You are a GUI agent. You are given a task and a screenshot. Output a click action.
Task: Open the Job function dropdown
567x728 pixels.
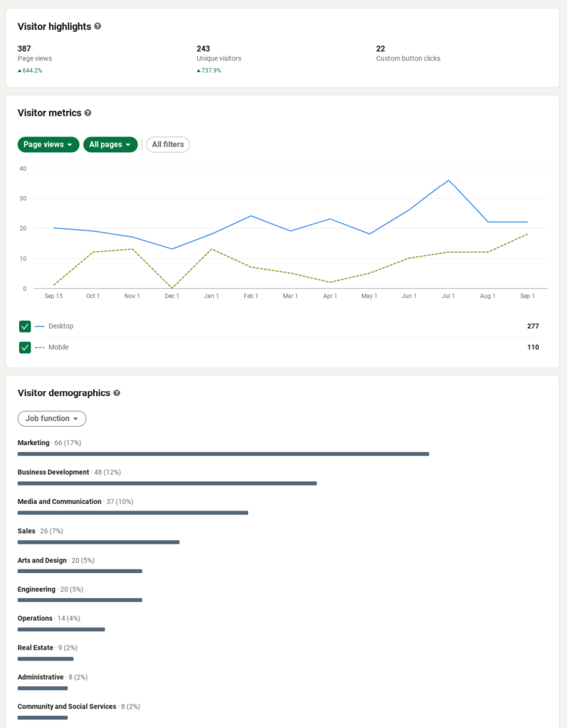coord(51,419)
